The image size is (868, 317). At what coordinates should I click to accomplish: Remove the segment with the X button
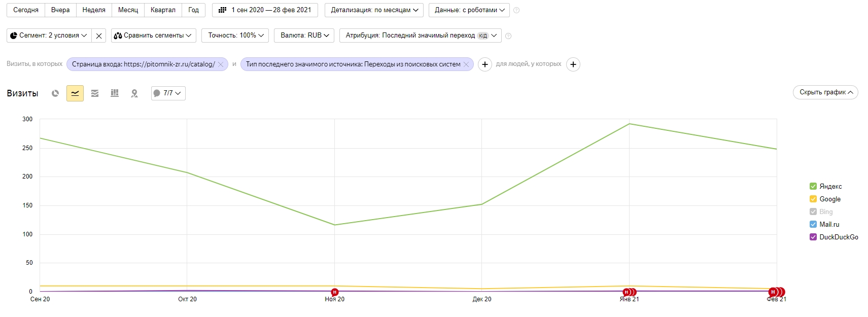99,36
